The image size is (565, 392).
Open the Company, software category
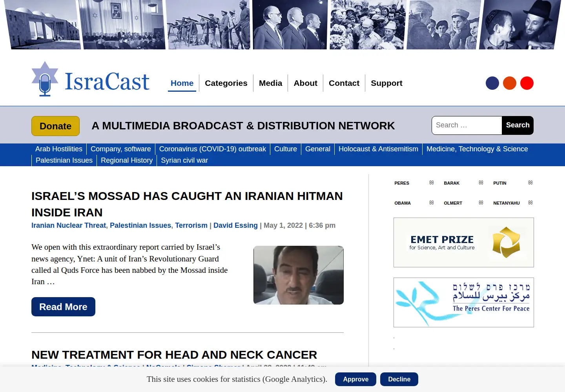121,149
